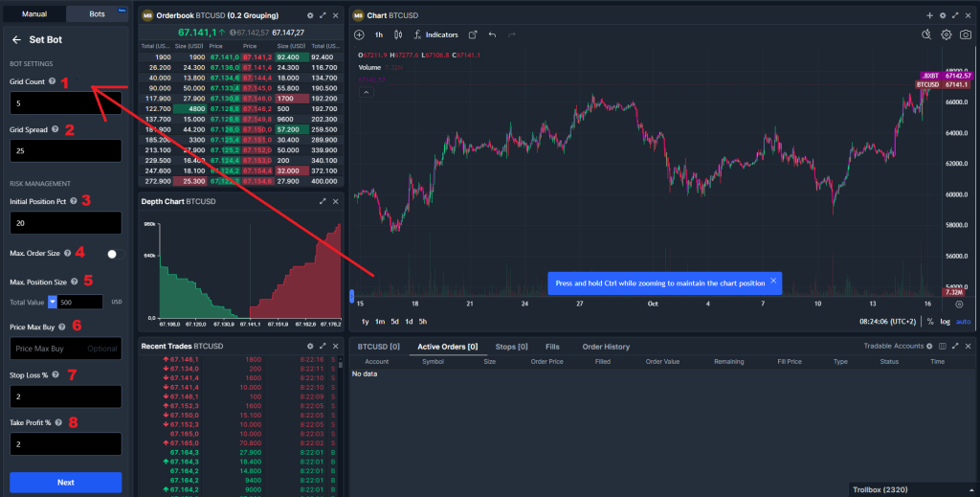Screen dimensions: 980x497
Task: Expand the Depth Chart panel to fullscreen
Action: pos(323,202)
